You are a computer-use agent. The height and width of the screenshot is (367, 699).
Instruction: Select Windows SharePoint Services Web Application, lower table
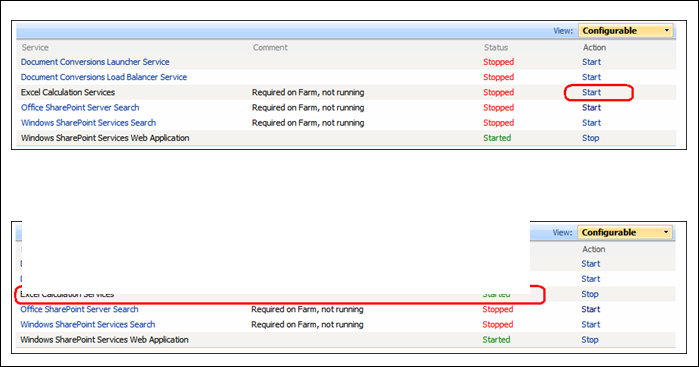click(104, 339)
